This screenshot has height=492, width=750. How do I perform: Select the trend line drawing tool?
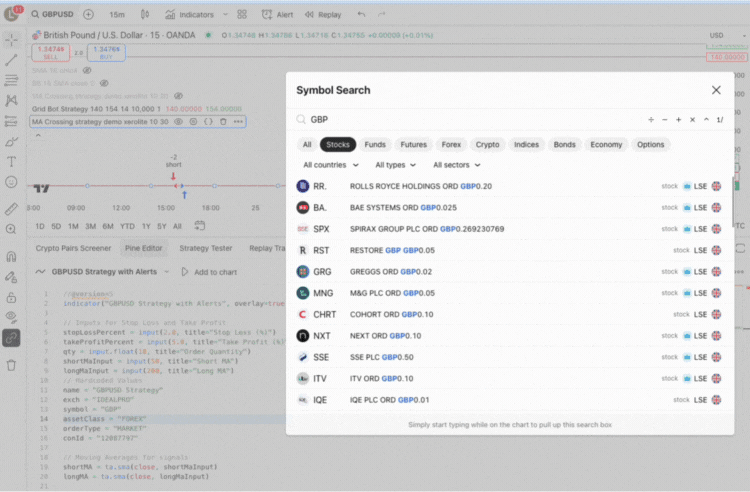pyautogui.click(x=11, y=60)
